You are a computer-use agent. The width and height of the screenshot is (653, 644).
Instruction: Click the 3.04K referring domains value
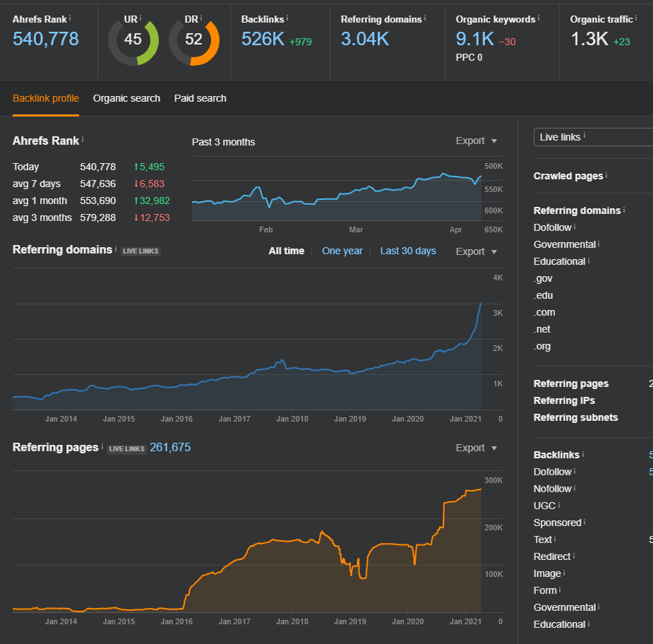[x=365, y=39]
